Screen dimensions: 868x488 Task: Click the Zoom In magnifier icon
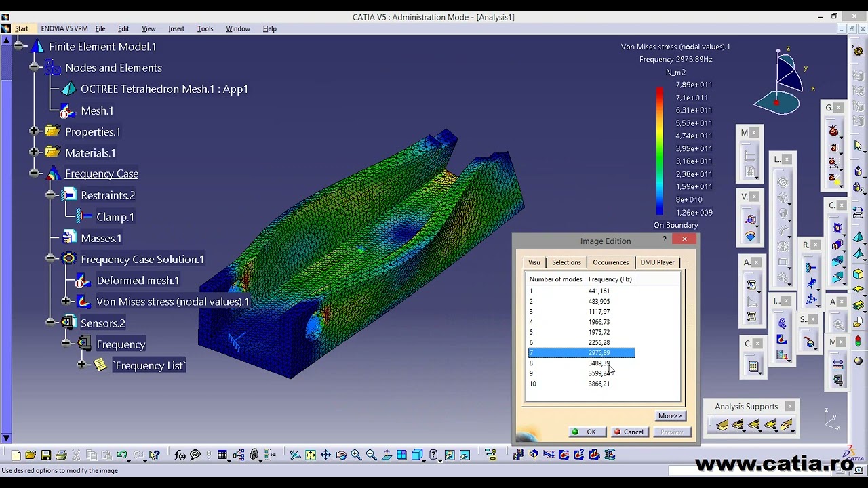[356, 455]
